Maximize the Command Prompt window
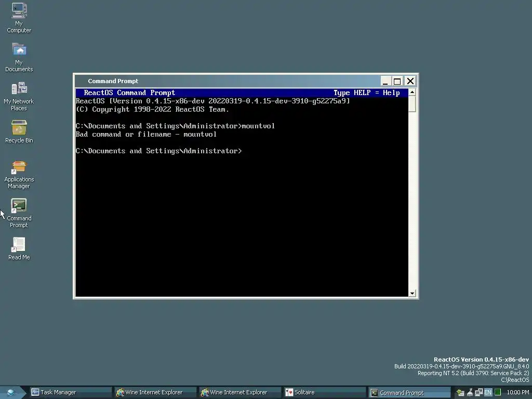The height and width of the screenshot is (399, 532). (x=397, y=81)
